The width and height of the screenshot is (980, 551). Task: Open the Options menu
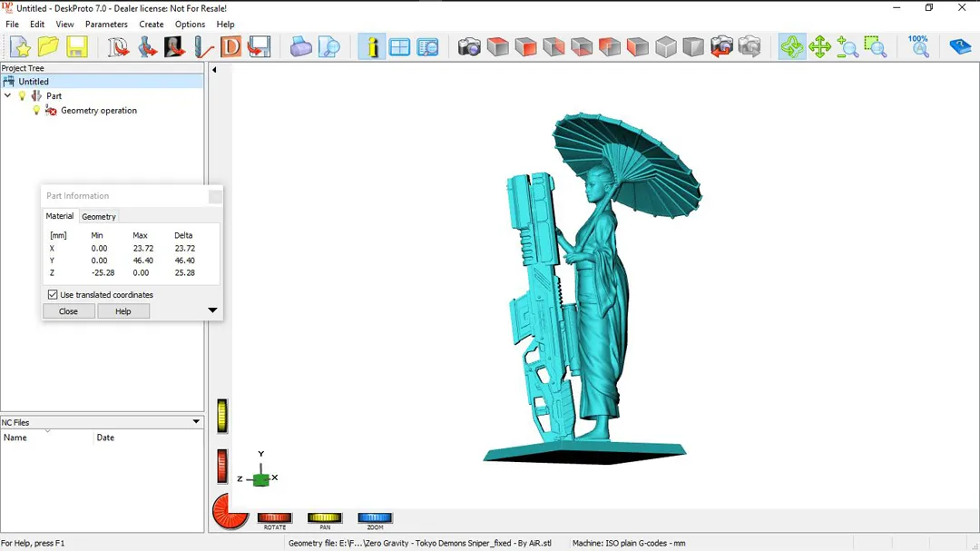190,25
